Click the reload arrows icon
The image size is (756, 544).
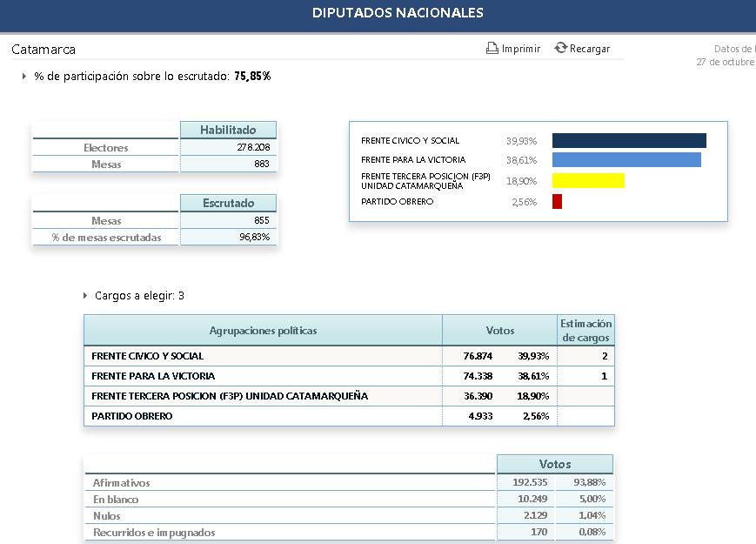tap(561, 49)
